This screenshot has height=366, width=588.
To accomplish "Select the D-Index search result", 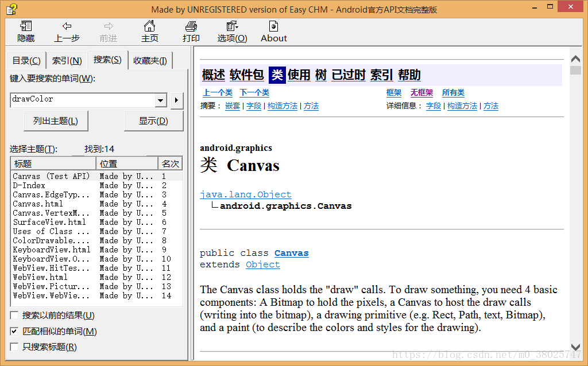I will (96, 185).
